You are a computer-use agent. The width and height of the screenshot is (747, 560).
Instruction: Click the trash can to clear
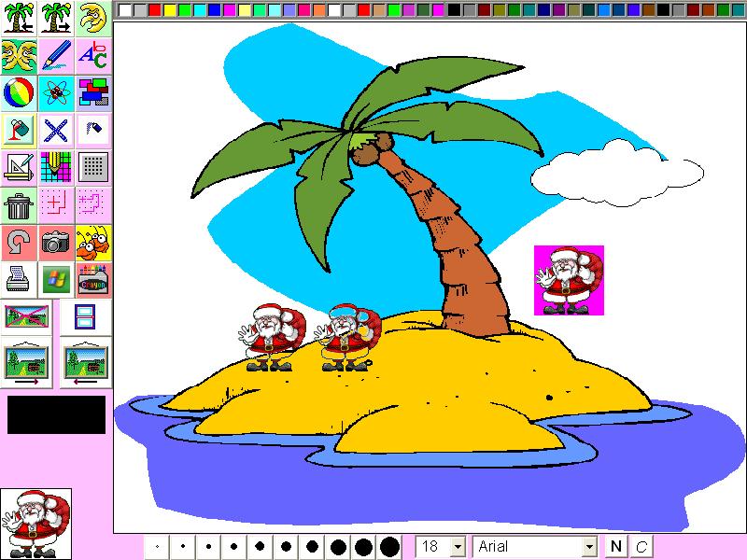pos(19,204)
